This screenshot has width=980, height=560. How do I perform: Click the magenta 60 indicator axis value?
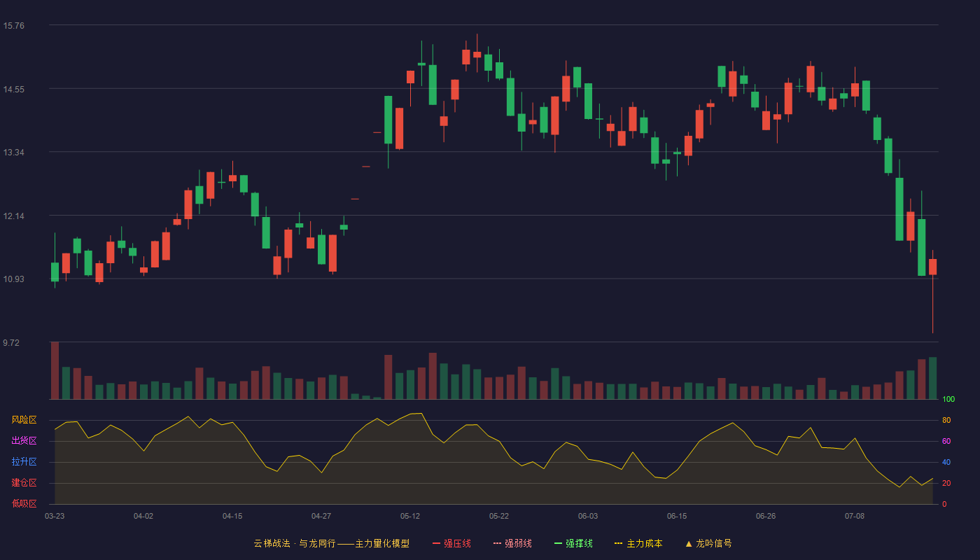946,441
